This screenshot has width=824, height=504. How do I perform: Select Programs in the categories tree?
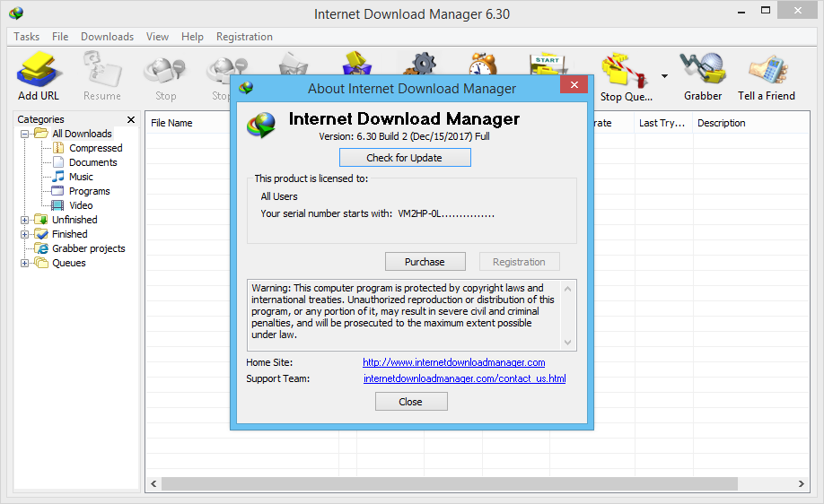(x=90, y=191)
